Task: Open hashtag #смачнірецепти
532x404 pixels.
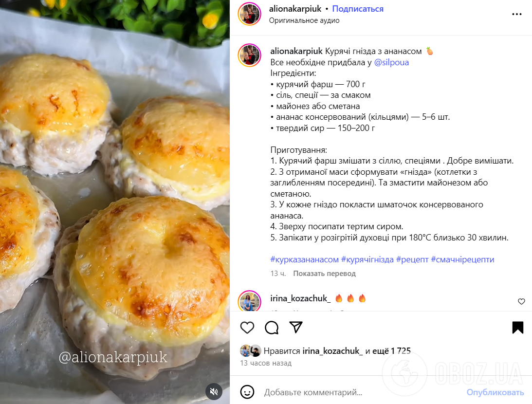Action: pos(462,259)
